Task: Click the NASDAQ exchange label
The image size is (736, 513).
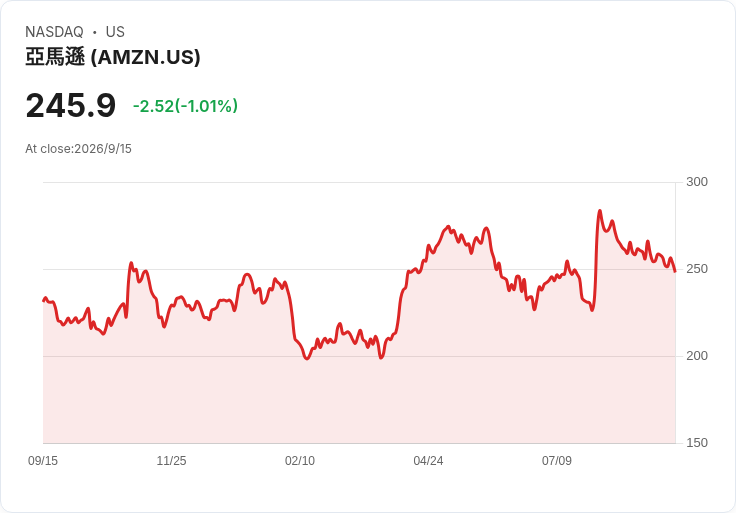Action: (54, 32)
